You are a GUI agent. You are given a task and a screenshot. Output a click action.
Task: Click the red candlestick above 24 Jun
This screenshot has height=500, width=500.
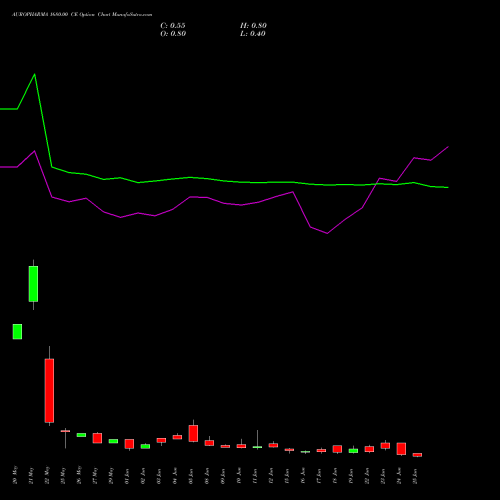pos(401,449)
